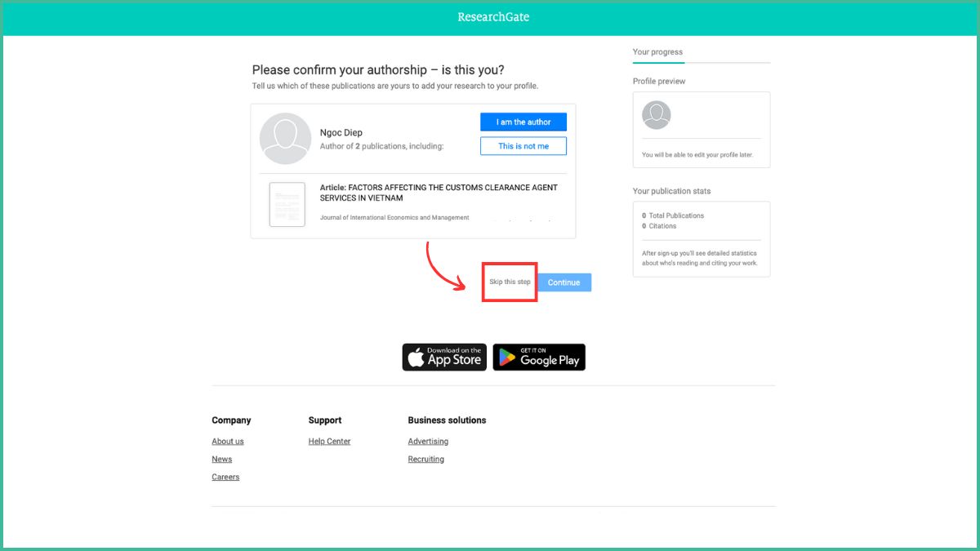Click the 'Your progress' progress bar
980x551 pixels.
click(702, 62)
